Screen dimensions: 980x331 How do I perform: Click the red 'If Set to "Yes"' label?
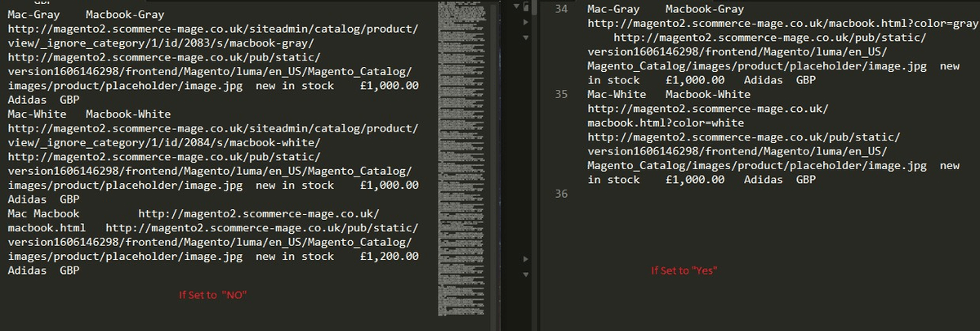tap(684, 271)
